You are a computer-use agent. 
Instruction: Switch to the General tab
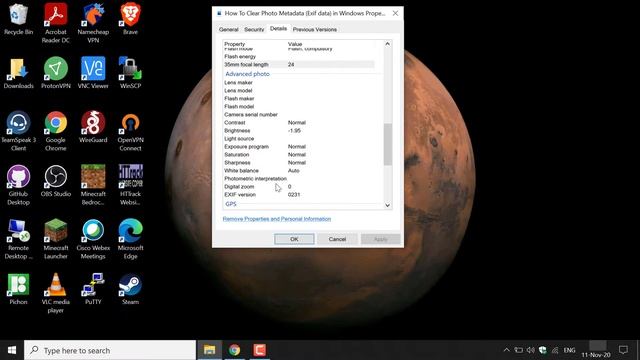click(229, 29)
